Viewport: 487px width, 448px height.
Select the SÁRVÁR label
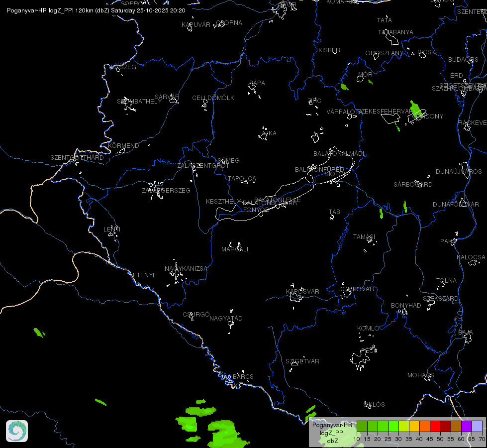click(x=167, y=97)
